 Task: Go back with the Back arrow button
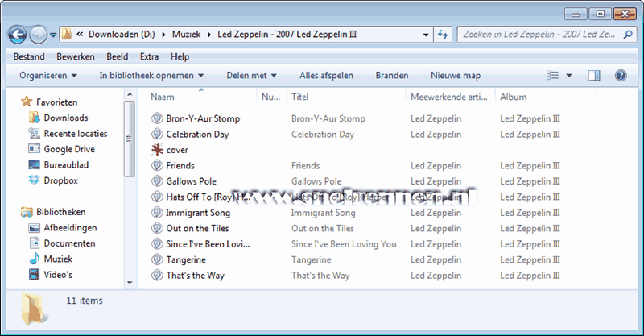(17, 35)
